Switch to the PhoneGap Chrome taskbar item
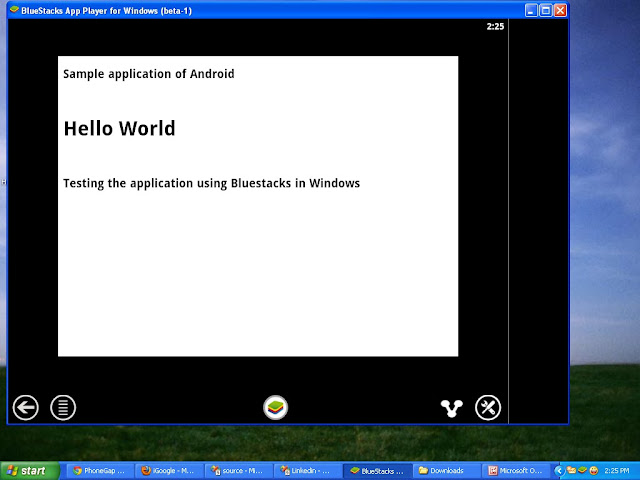 [x=100, y=471]
